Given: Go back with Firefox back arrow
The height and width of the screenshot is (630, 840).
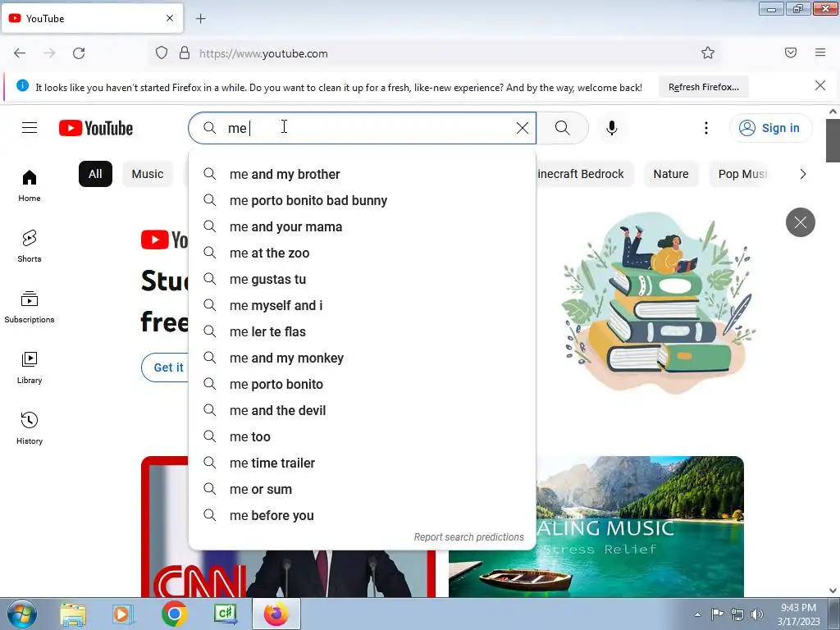Looking at the screenshot, I should [20, 53].
